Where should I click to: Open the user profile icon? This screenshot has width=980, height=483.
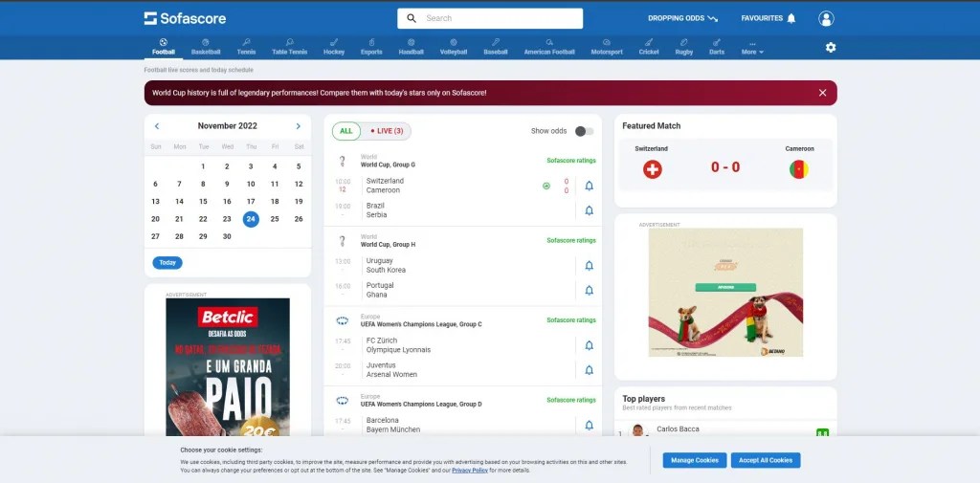click(x=826, y=19)
